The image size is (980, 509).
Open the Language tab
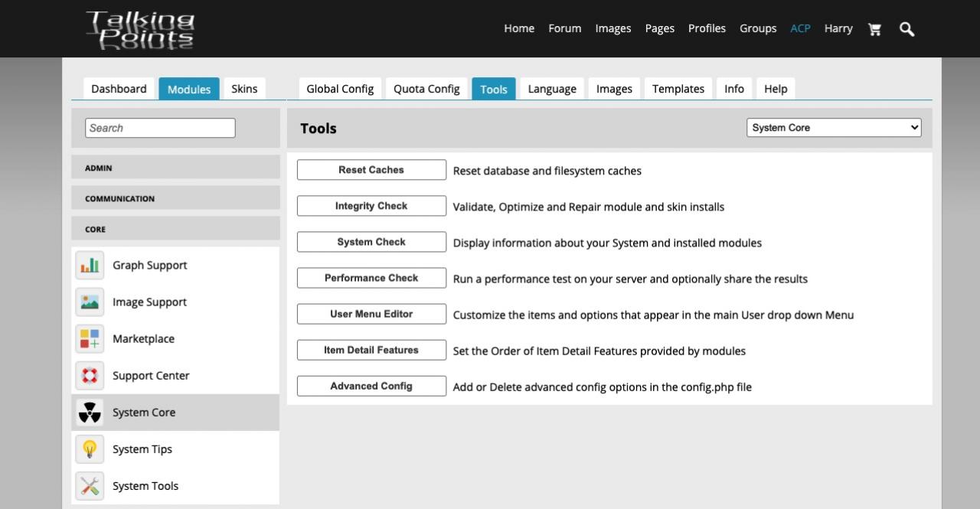(x=552, y=89)
